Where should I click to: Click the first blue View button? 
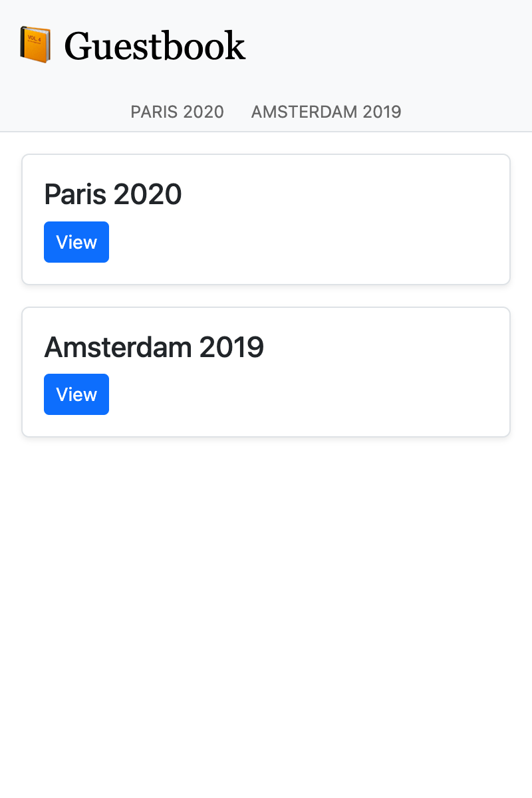76,242
